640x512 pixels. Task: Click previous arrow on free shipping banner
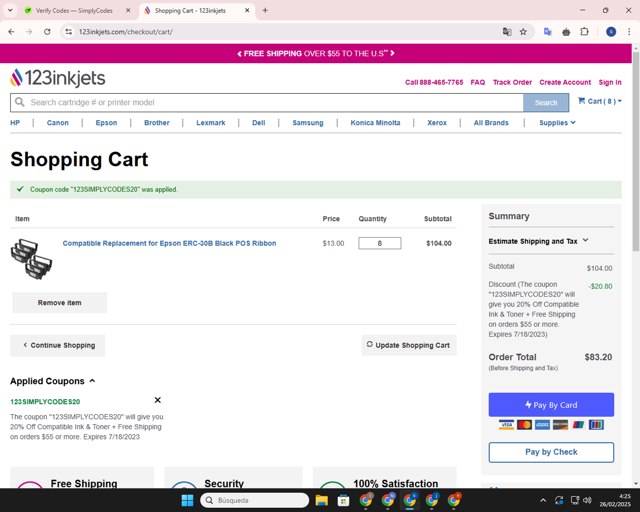pos(240,53)
